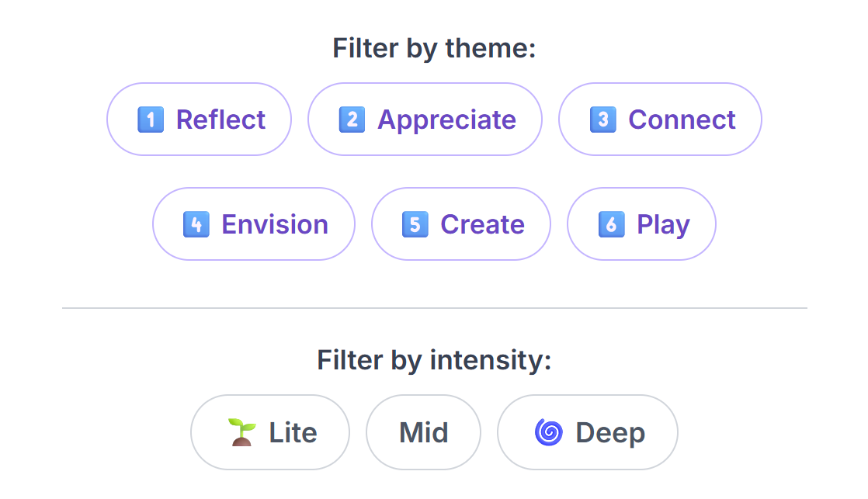Click the Filter by theme heading
This screenshot has width=868, height=499.
click(x=433, y=48)
